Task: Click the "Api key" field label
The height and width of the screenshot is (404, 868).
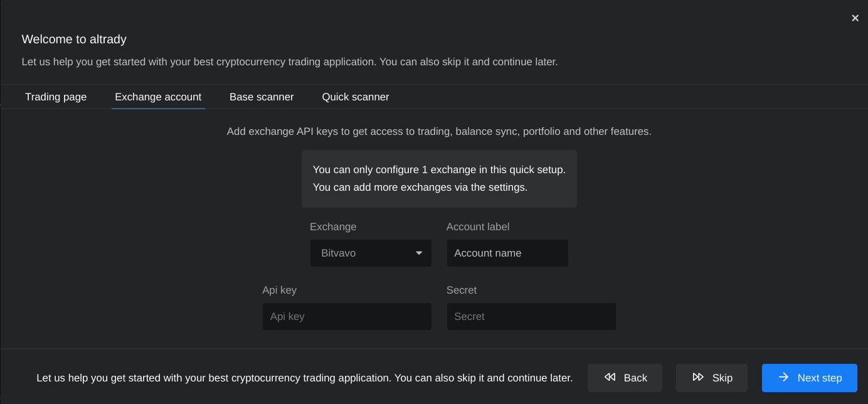Action: click(280, 290)
